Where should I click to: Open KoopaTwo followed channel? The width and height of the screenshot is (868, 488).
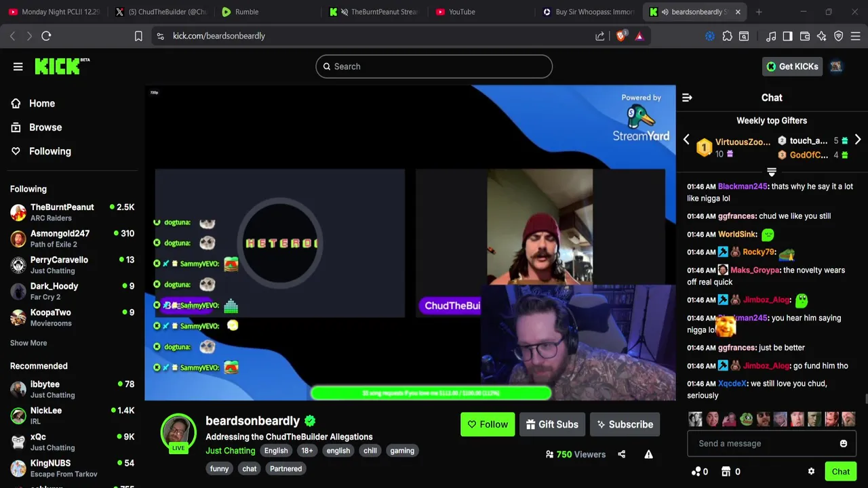(72, 318)
